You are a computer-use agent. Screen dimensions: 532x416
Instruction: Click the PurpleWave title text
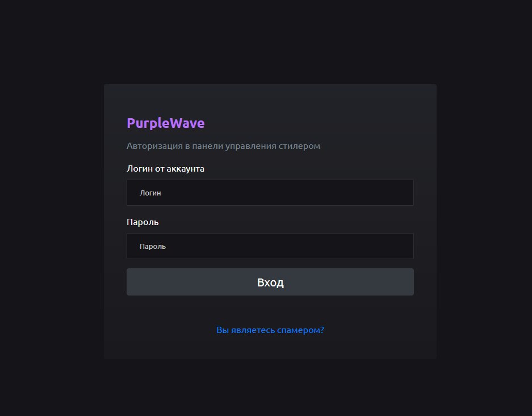[x=165, y=123]
